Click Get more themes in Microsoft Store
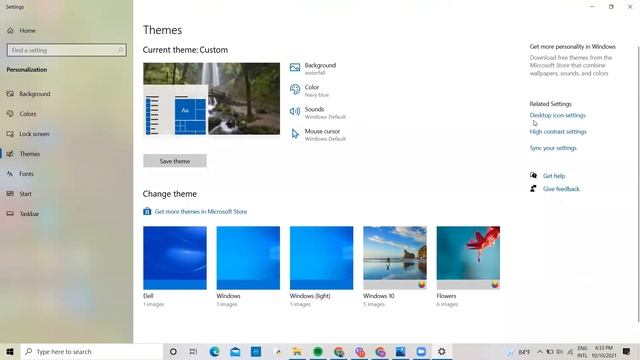640x360 pixels. pyautogui.click(x=200, y=211)
